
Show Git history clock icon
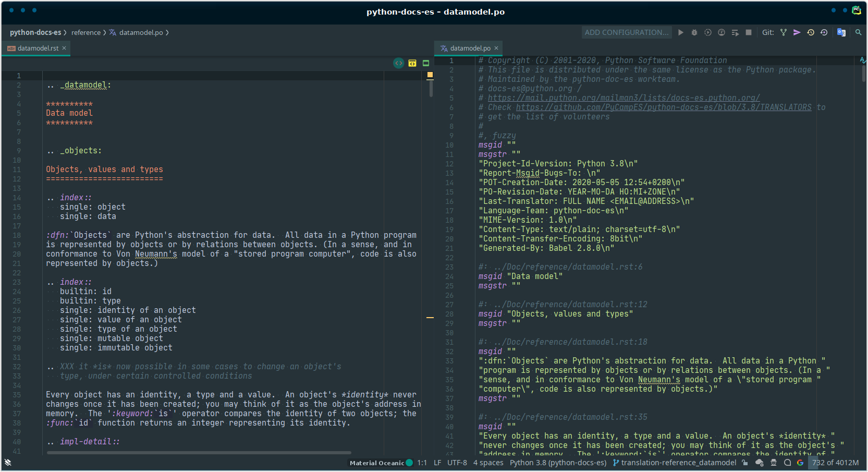(x=811, y=32)
